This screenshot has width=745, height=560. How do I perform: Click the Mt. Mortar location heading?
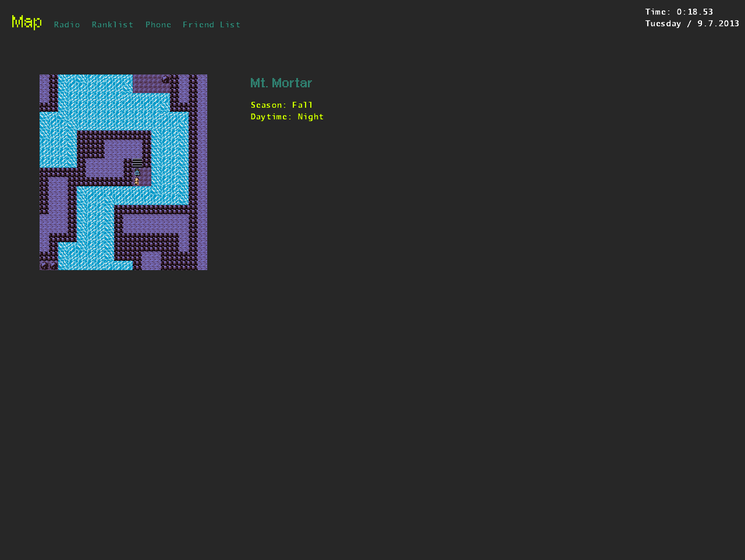click(x=281, y=83)
